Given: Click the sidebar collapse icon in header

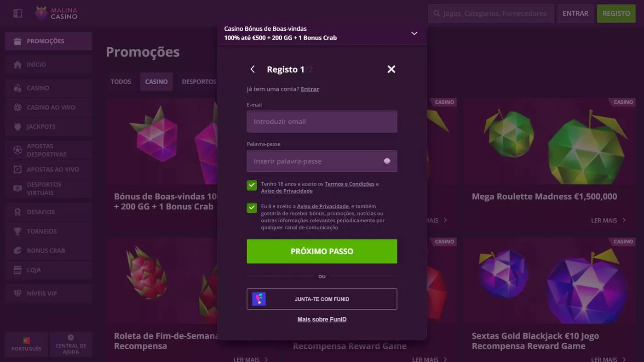Looking at the screenshot, I should pyautogui.click(x=17, y=14).
